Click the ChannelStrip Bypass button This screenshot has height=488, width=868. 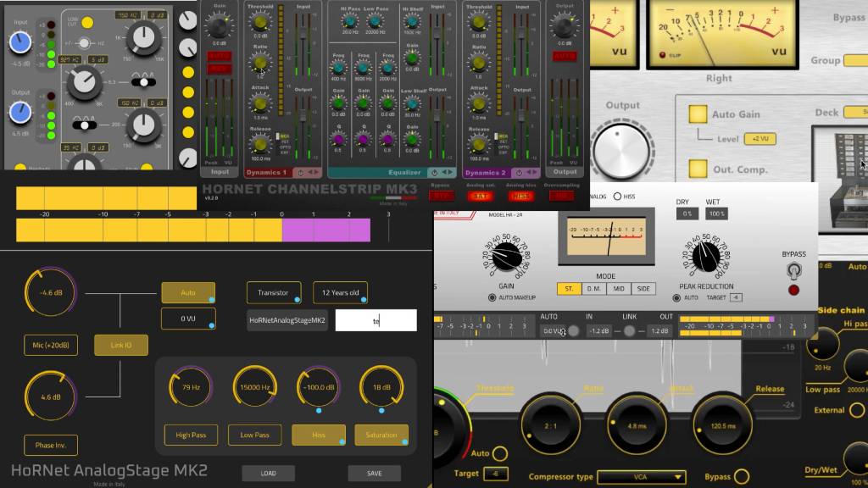442,195
